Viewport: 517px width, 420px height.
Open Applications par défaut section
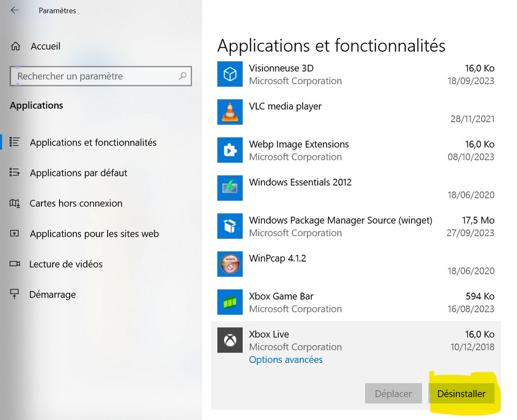[x=78, y=173]
